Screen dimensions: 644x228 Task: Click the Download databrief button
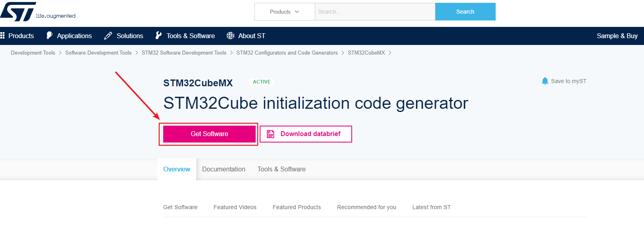point(306,134)
